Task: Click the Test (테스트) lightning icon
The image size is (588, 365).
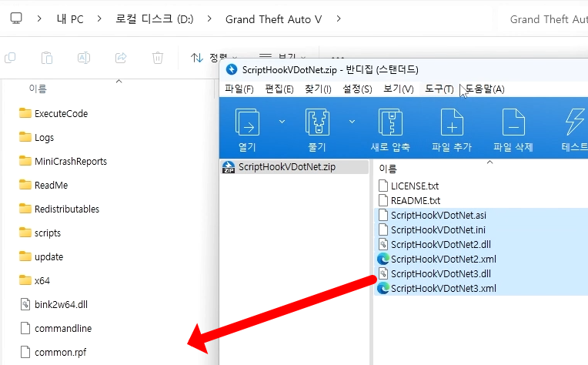Action: coord(574,123)
